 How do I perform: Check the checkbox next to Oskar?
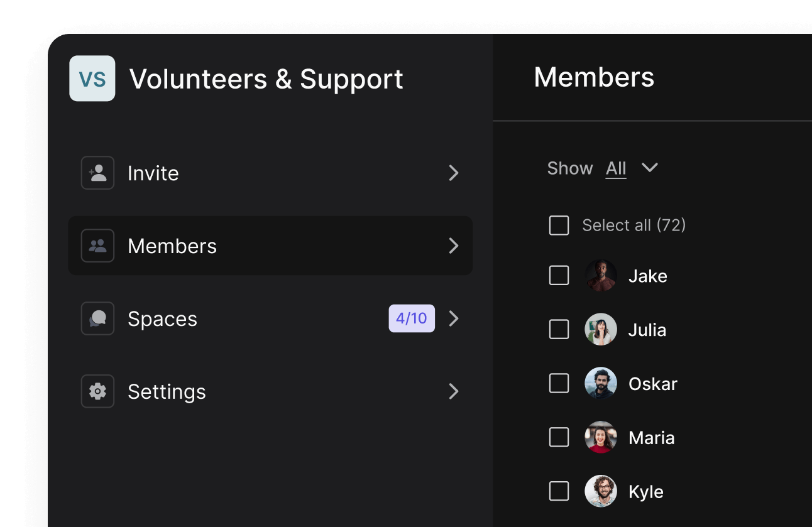pos(559,383)
